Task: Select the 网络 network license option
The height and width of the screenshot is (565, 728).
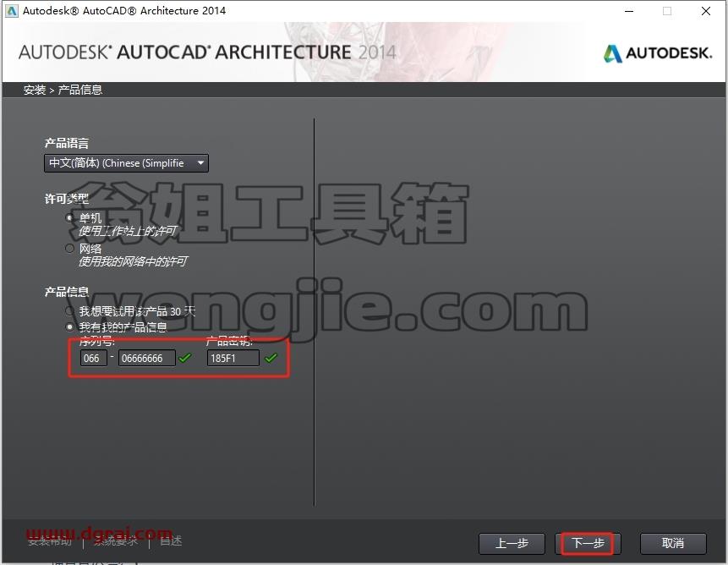Action: tap(69, 249)
